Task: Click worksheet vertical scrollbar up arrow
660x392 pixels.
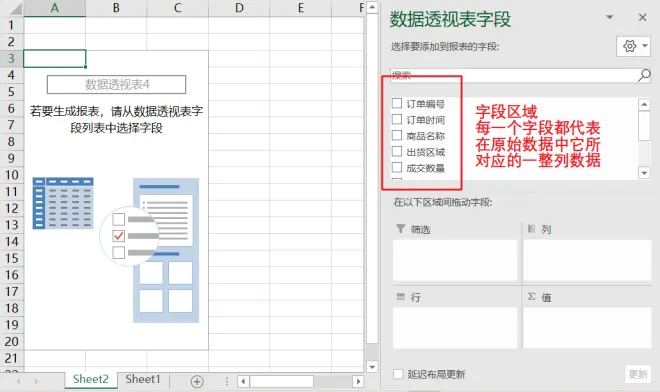Action: point(372,7)
